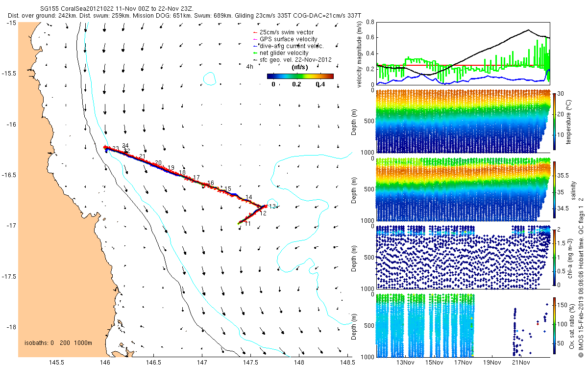The image size is (588, 368).
Task: Click the oxygen saturation depth section plot
Action: [x=463, y=325]
